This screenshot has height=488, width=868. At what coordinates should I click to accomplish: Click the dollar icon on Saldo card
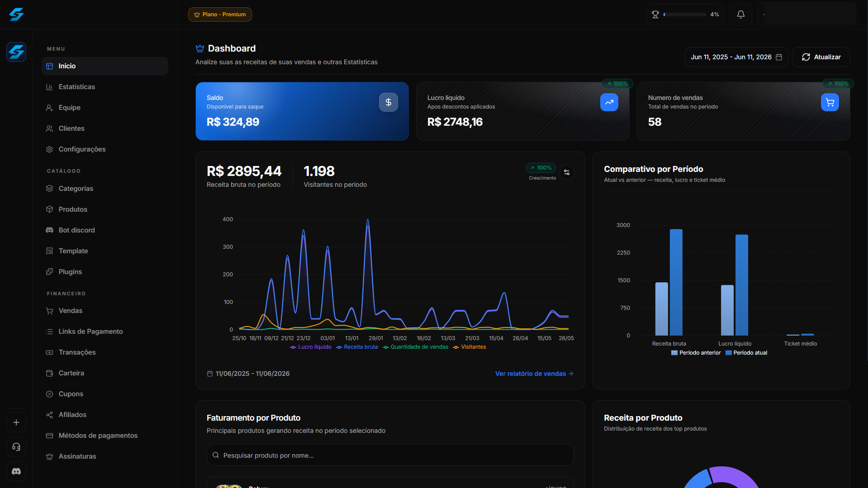pyautogui.click(x=388, y=102)
